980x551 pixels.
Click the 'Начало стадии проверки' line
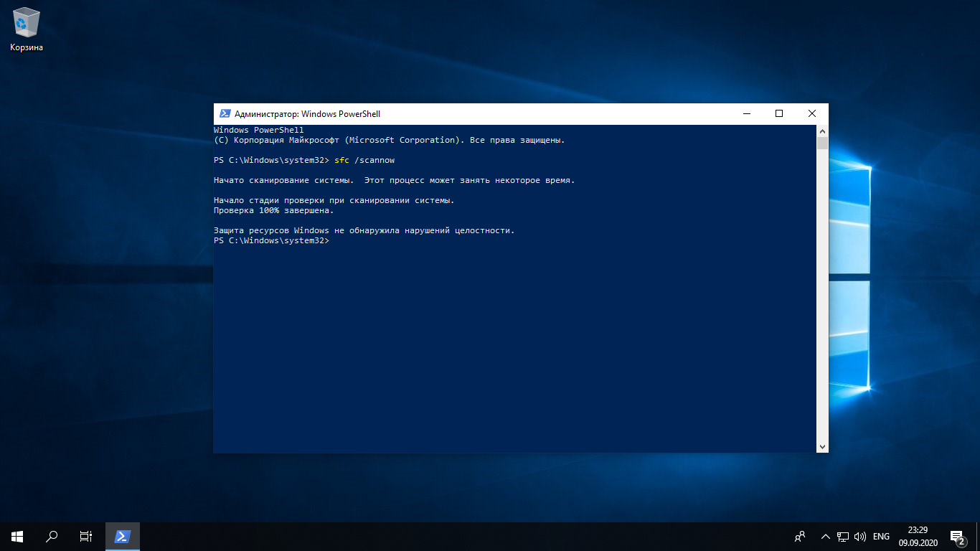(x=334, y=200)
